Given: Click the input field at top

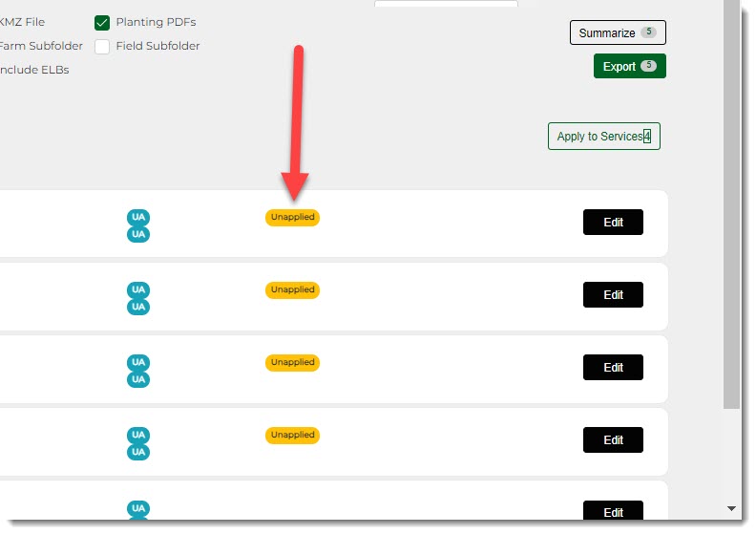Looking at the screenshot, I should (446, 5).
